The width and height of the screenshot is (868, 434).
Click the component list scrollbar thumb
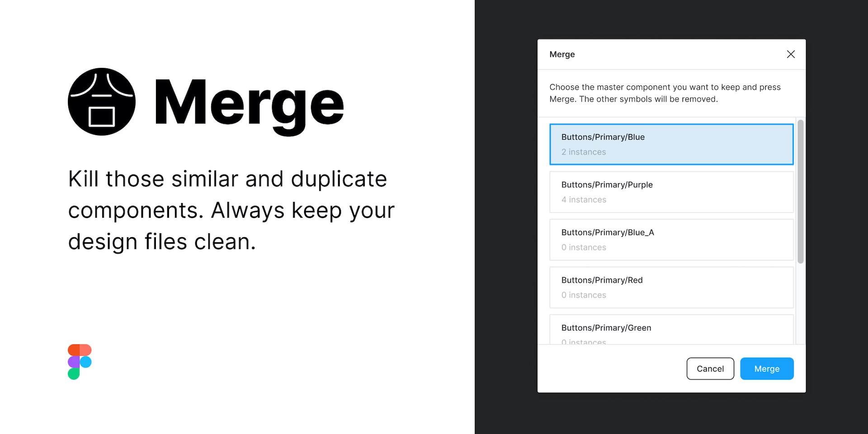point(800,191)
